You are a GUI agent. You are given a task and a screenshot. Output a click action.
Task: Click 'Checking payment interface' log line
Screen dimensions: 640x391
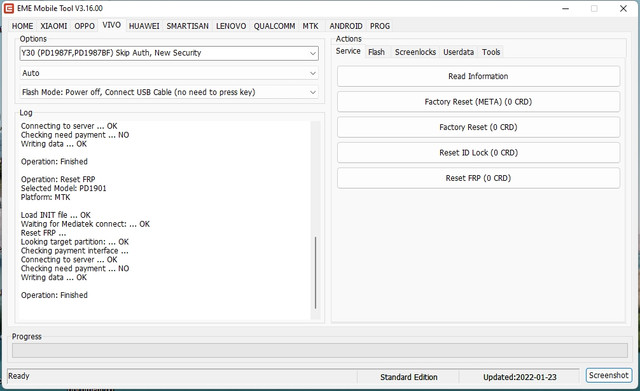pos(75,251)
